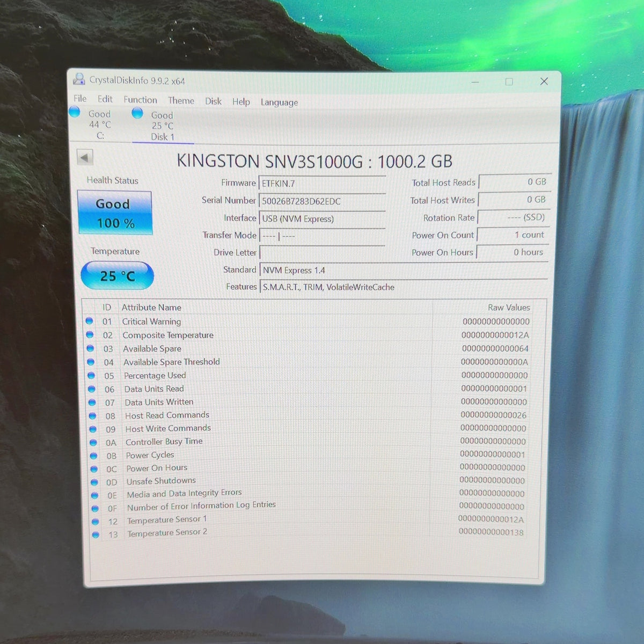Click the status dot for Power On Hours row 0C

pos(94,469)
